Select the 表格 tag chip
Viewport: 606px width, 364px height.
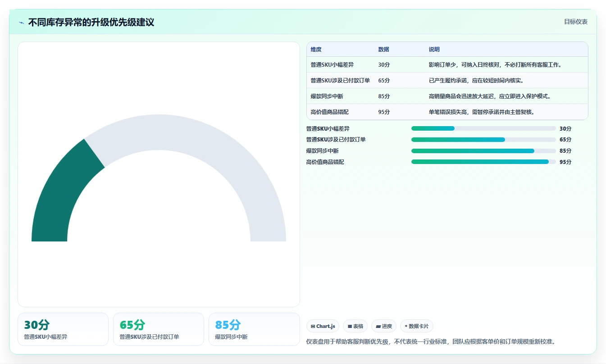[355, 326]
